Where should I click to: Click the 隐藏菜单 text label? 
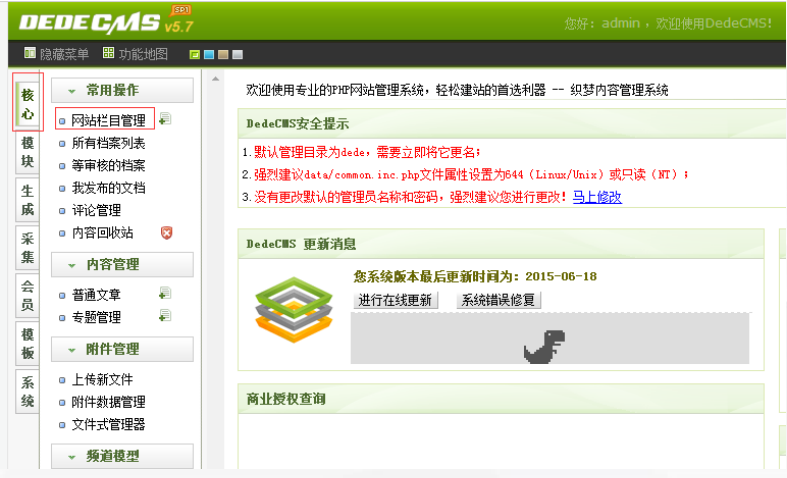(64, 54)
